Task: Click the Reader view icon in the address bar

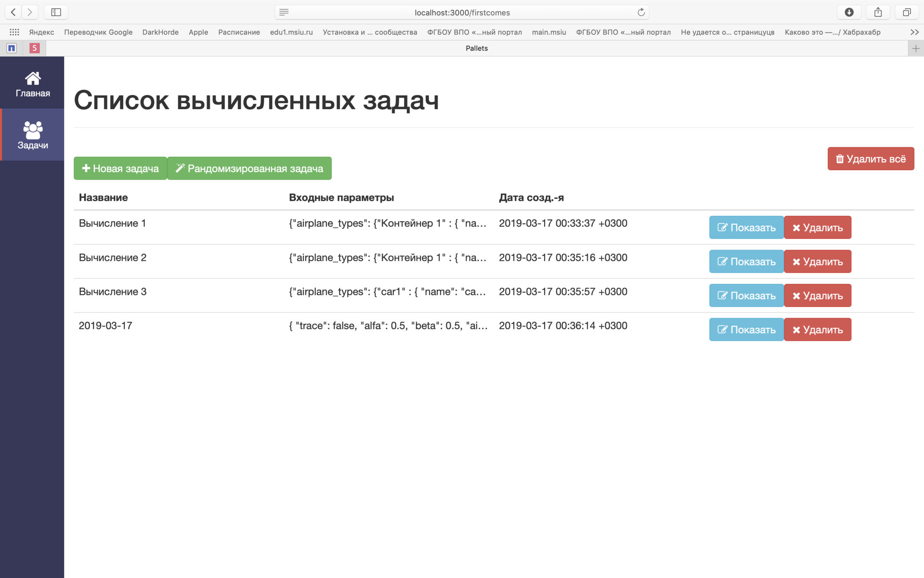Action: click(x=284, y=12)
